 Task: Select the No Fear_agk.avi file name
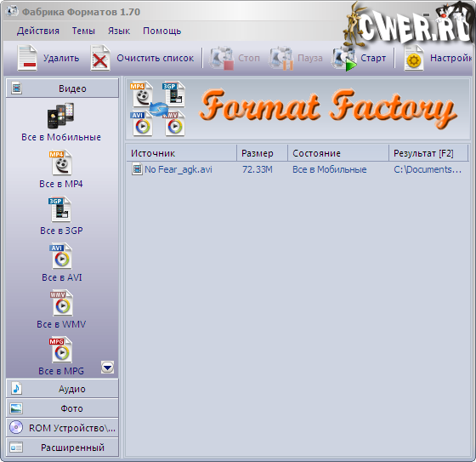(x=178, y=169)
